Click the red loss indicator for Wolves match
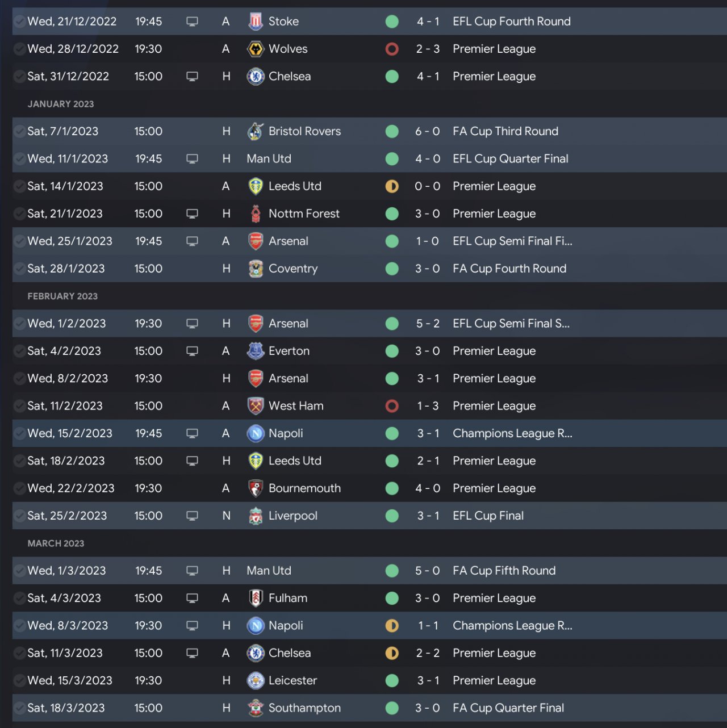Image resolution: width=727 pixels, height=728 pixels. tap(392, 49)
